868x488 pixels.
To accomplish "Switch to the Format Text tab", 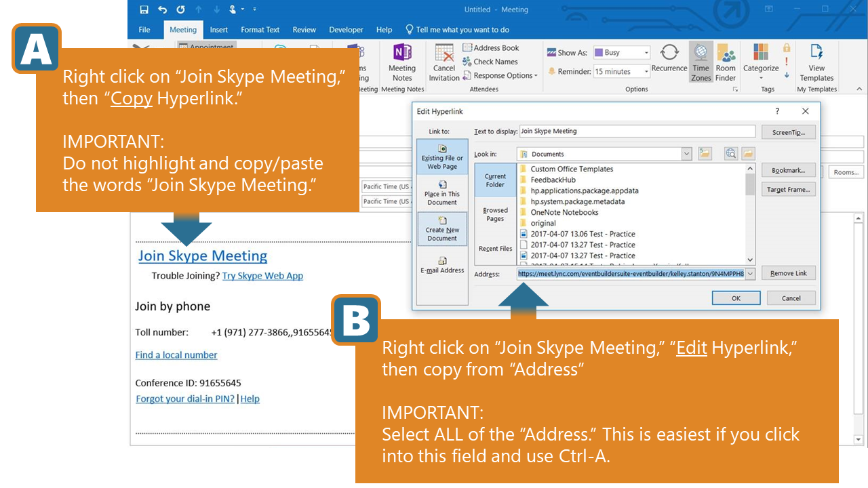I will (260, 30).
